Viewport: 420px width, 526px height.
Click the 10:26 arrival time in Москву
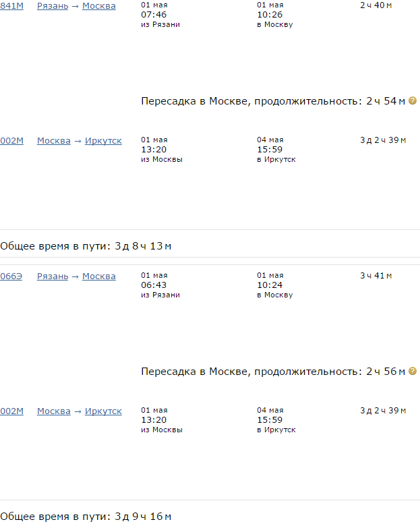pyautogui.click(x=268, y=15)
